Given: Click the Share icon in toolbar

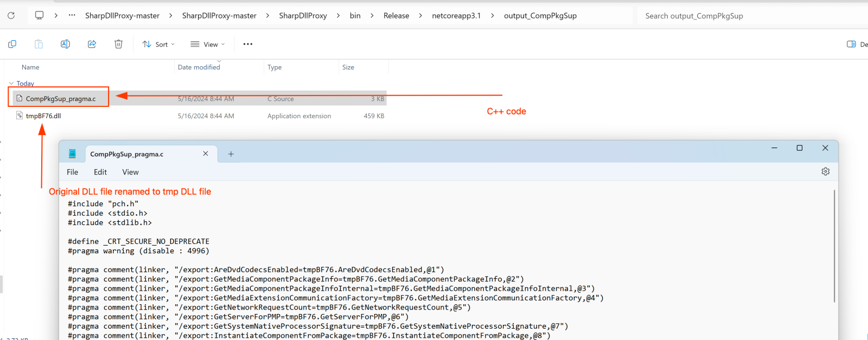Looking at the screenshot, I should tap(92, 44).
